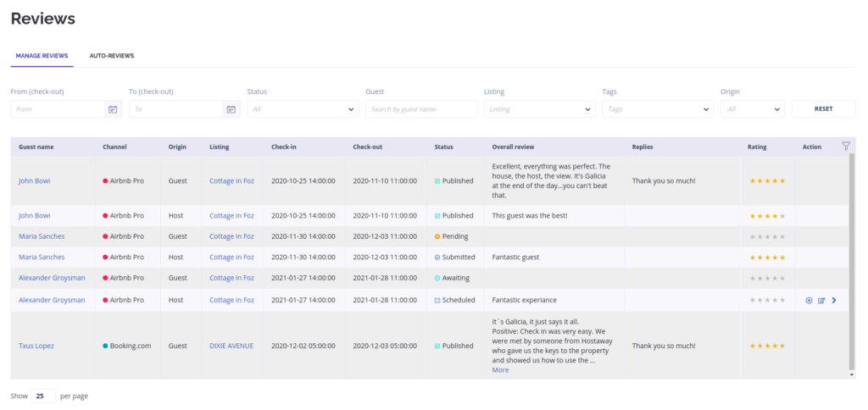
Task: Expand Txus Lopez's review with More link
Action: tap(500, 370)
